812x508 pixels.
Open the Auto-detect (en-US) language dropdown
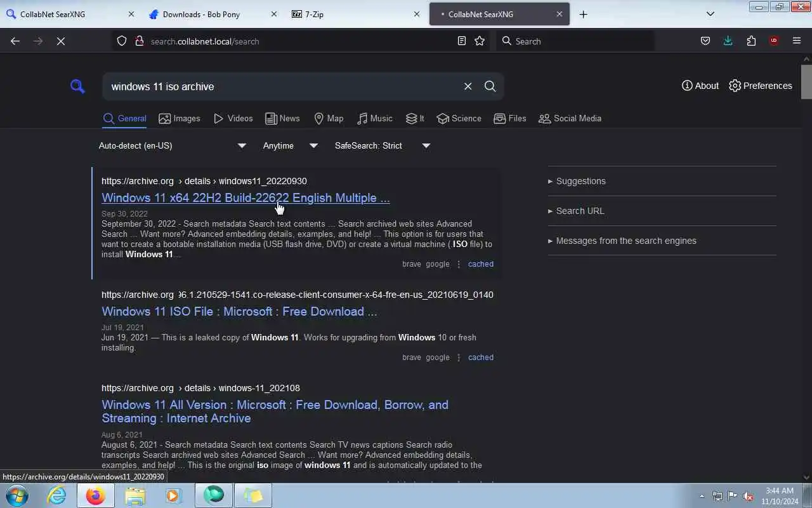172,145
